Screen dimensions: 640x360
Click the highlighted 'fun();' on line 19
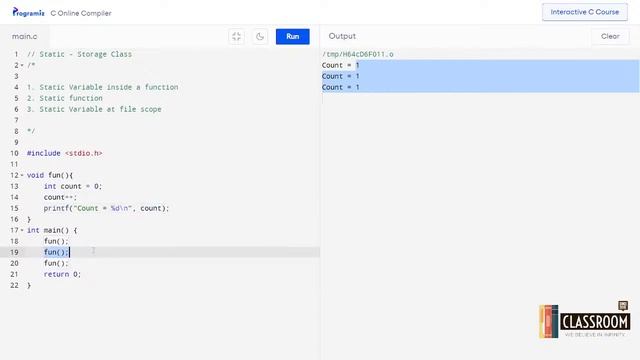coord(56,252)
